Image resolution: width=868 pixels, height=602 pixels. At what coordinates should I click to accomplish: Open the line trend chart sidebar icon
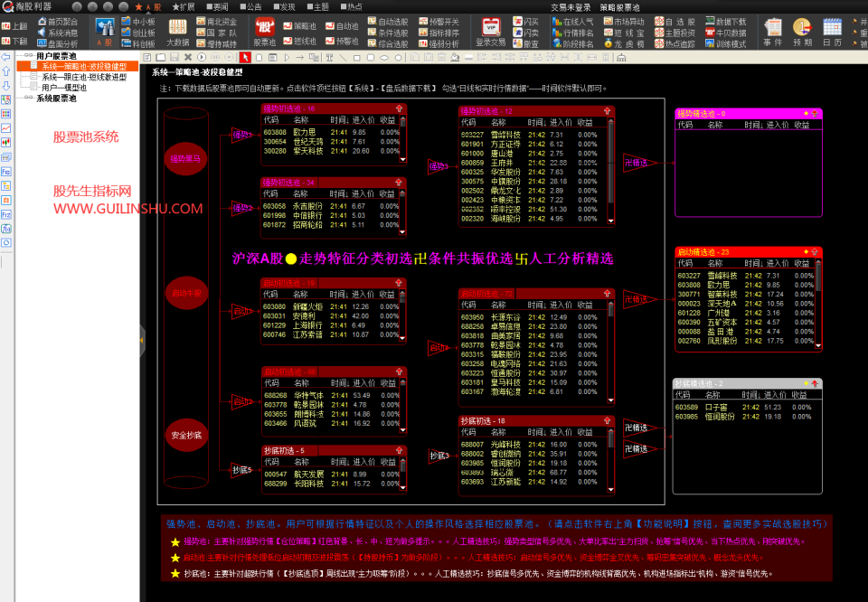[6, 128]
